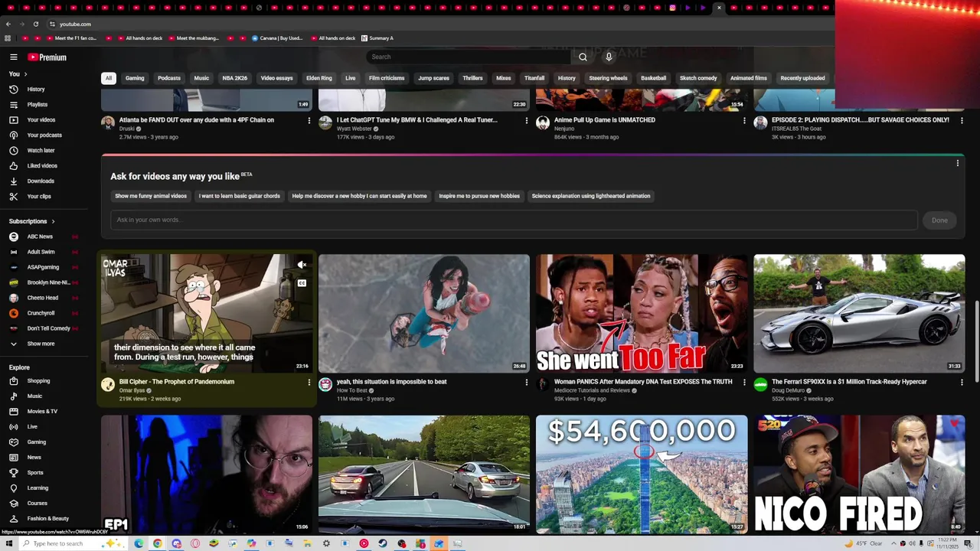Screen dimensions: 980x551
Task: Open Courses under Explore
Action: tap(37, 504)
